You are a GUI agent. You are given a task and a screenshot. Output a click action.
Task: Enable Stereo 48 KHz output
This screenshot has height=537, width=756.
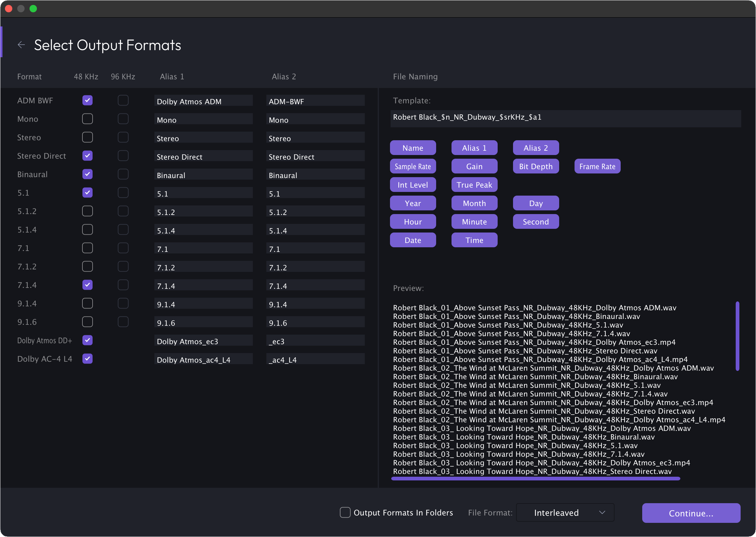87,137
